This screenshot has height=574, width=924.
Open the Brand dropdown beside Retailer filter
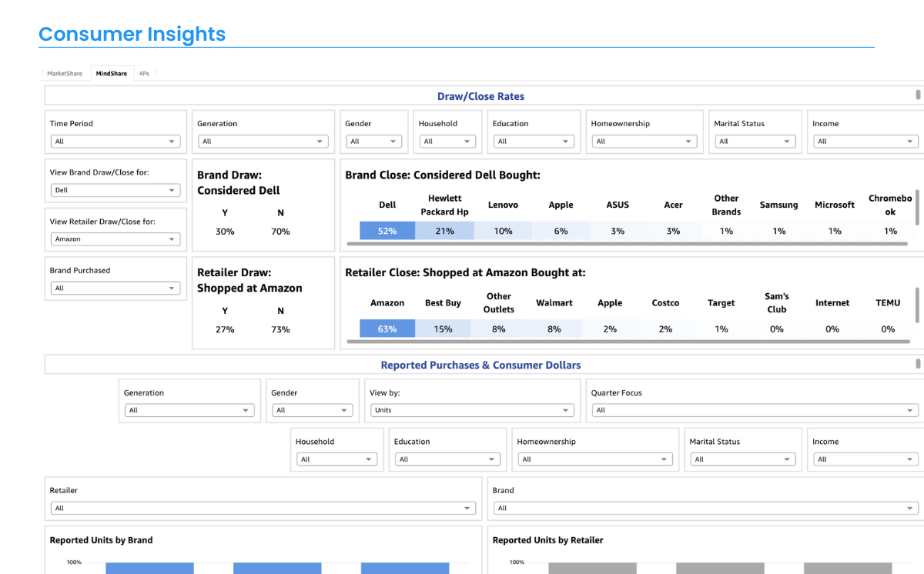[x=706, y=508]
